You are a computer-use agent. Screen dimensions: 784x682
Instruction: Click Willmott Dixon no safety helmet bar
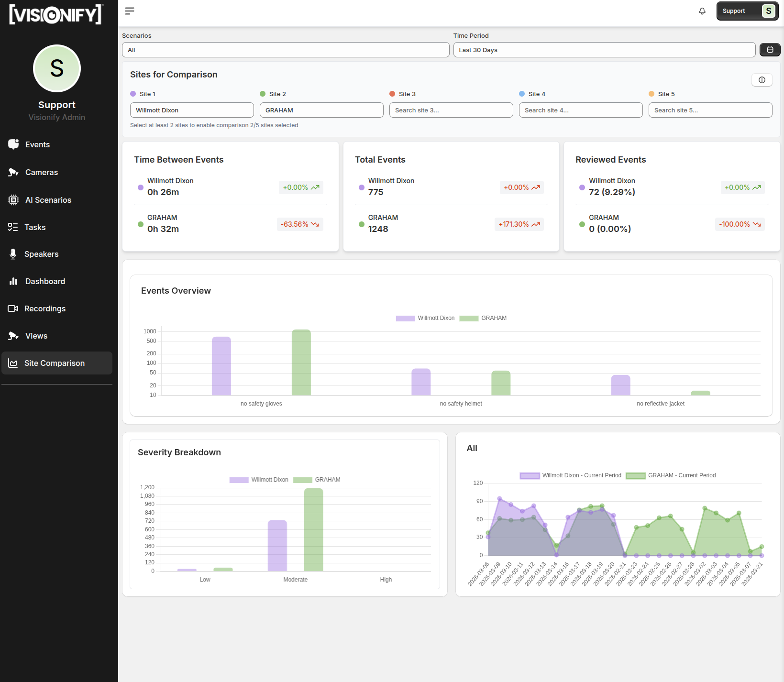pyautogui.click(x=421, y=382)
